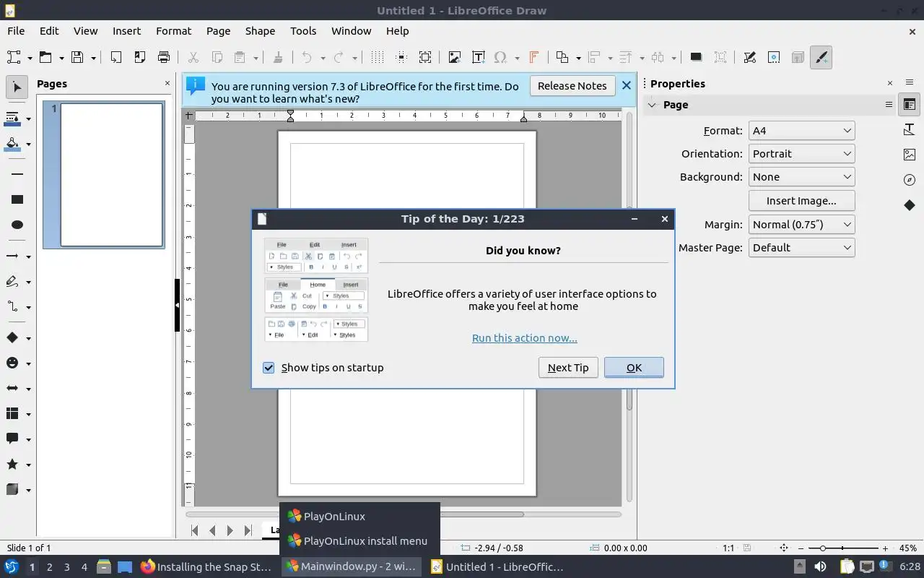
Task: Insert an image via toolbar icon
Action: pos(454,58)
